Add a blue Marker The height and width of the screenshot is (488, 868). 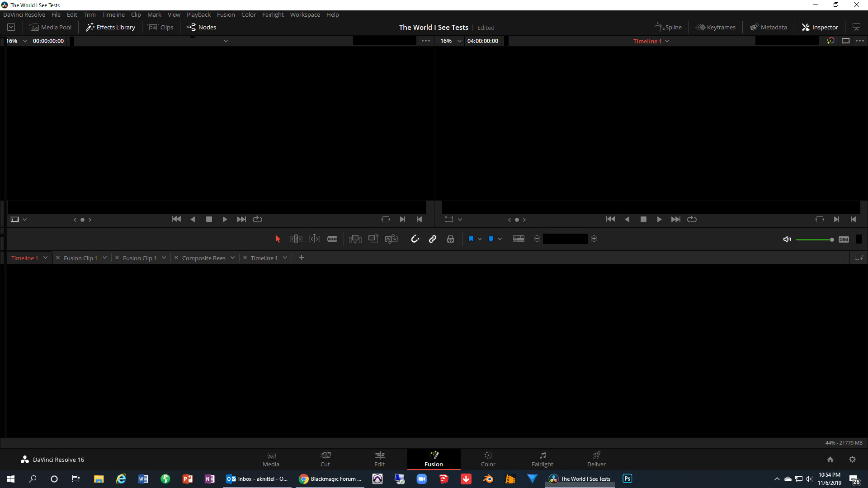[491, 239]
